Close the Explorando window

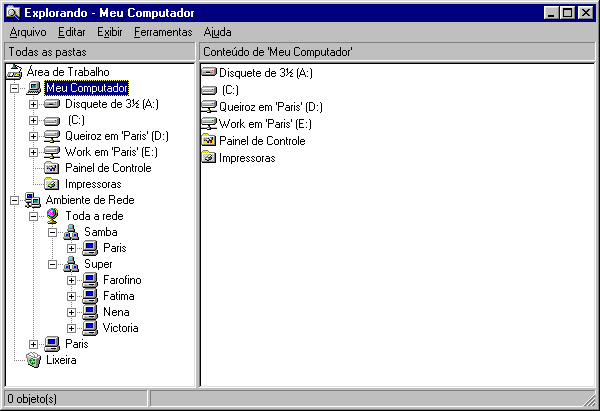tap(585, 13)
